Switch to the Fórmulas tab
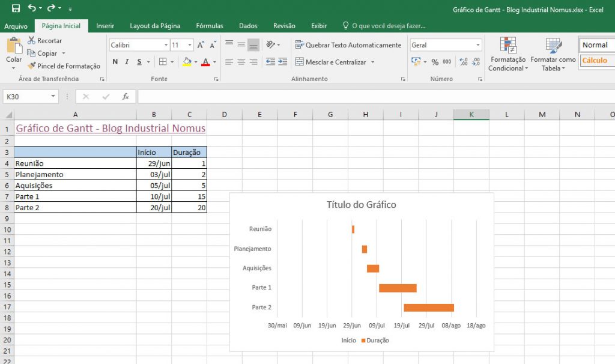Screen dimensions: 615x364 pyautogui.click(x=210, y=26)
